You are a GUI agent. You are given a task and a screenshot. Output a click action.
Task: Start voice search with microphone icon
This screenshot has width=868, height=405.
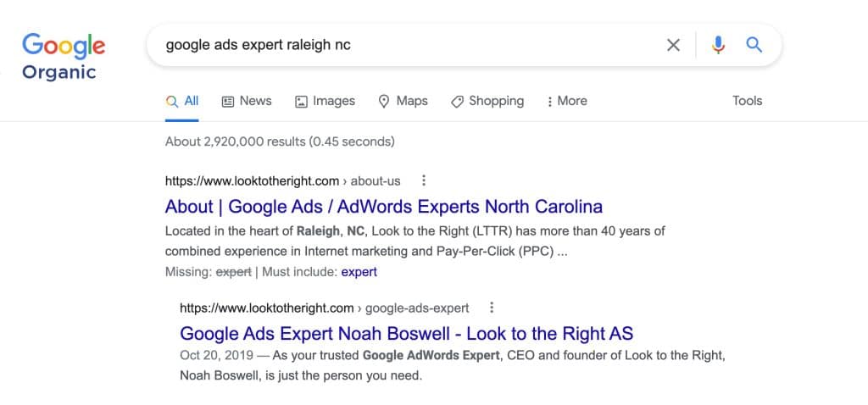pos(718,45)
